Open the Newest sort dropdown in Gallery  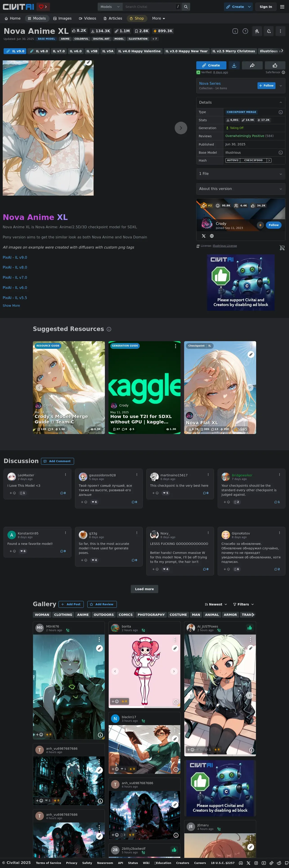click(216, 605)
